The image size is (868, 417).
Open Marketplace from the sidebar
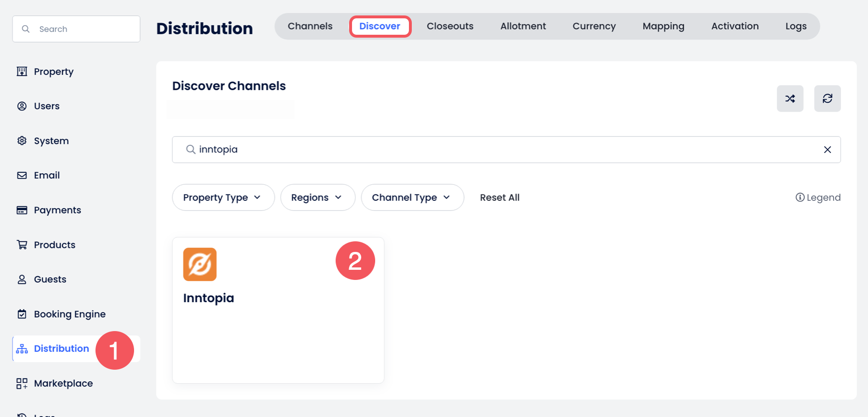63,383
